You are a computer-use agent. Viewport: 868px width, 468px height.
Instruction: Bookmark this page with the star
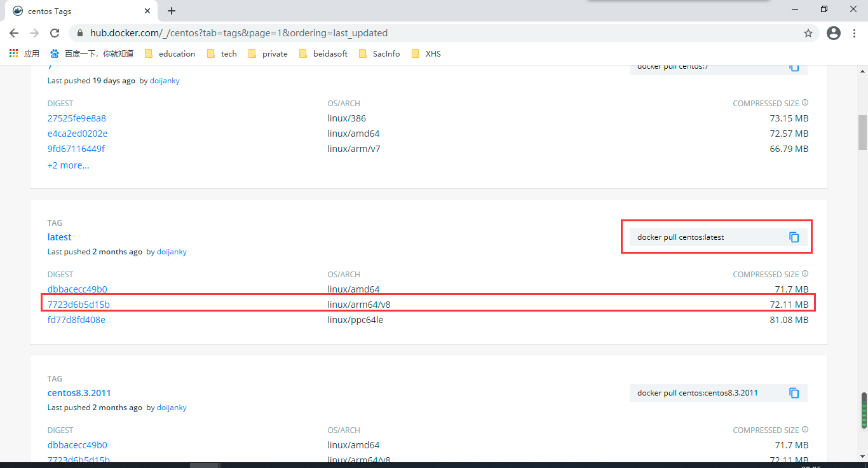pos(808,33)
